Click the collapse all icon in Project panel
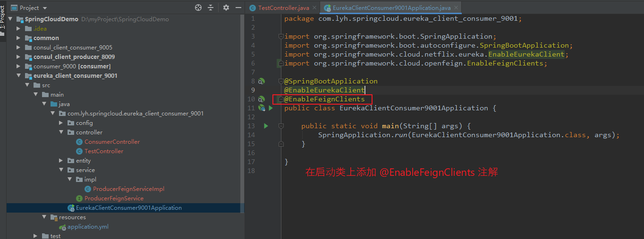644x239 pixels. (211, 8)
